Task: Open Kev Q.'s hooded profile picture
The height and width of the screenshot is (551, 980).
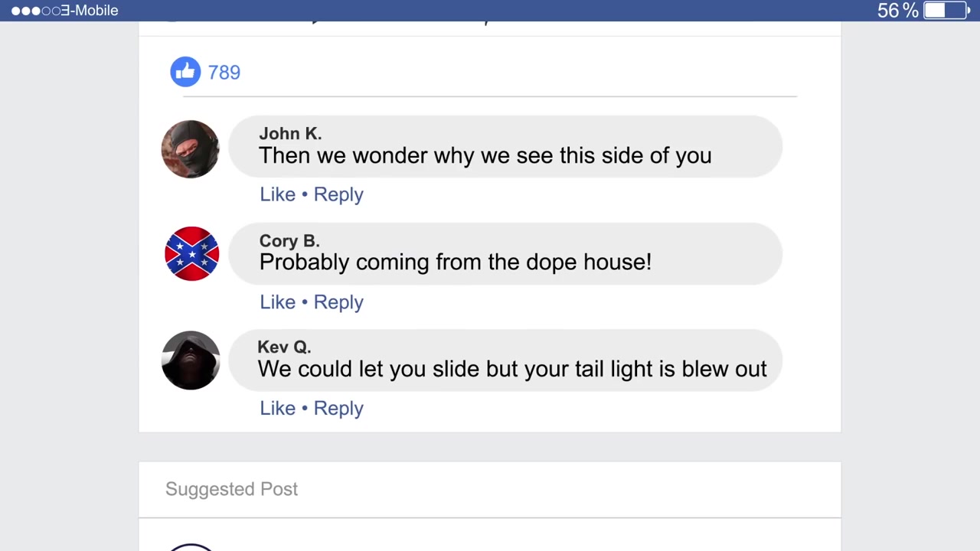Action: point(191,360)
